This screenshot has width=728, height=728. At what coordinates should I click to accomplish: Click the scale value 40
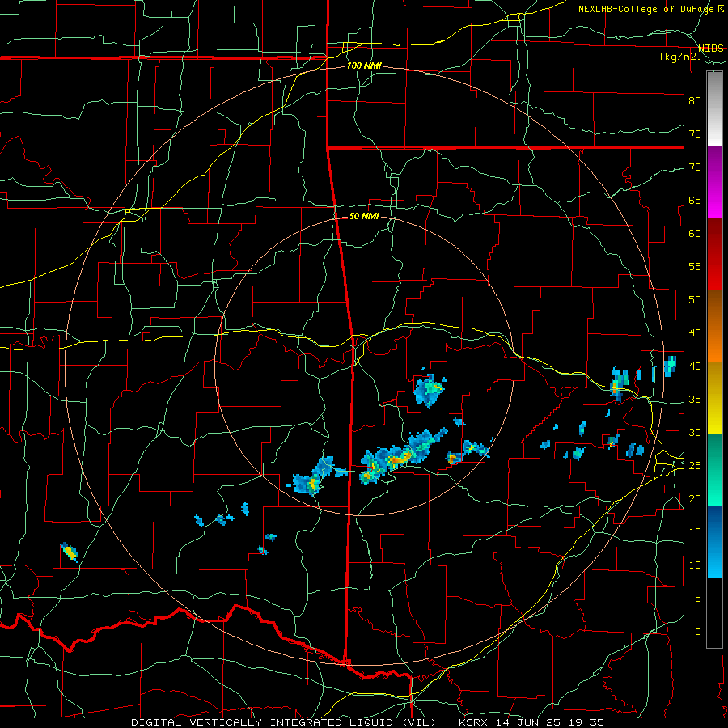(x=695, y=366)
